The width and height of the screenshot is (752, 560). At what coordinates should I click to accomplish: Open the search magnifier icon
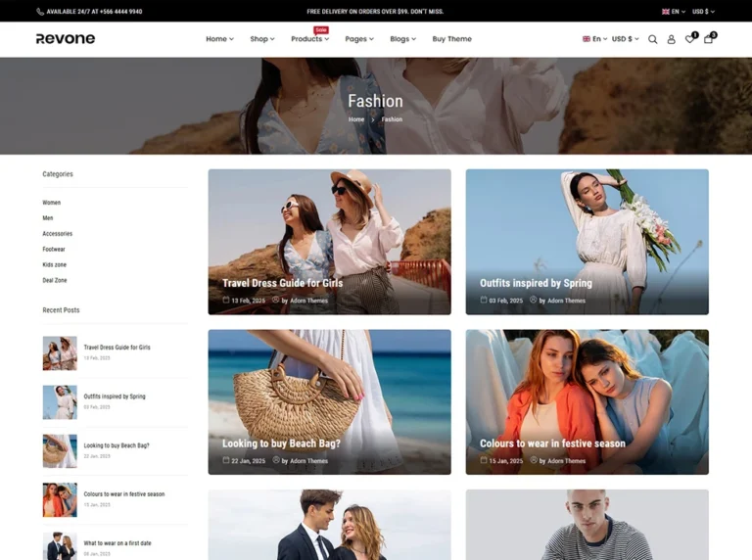[x=652, y=39]
